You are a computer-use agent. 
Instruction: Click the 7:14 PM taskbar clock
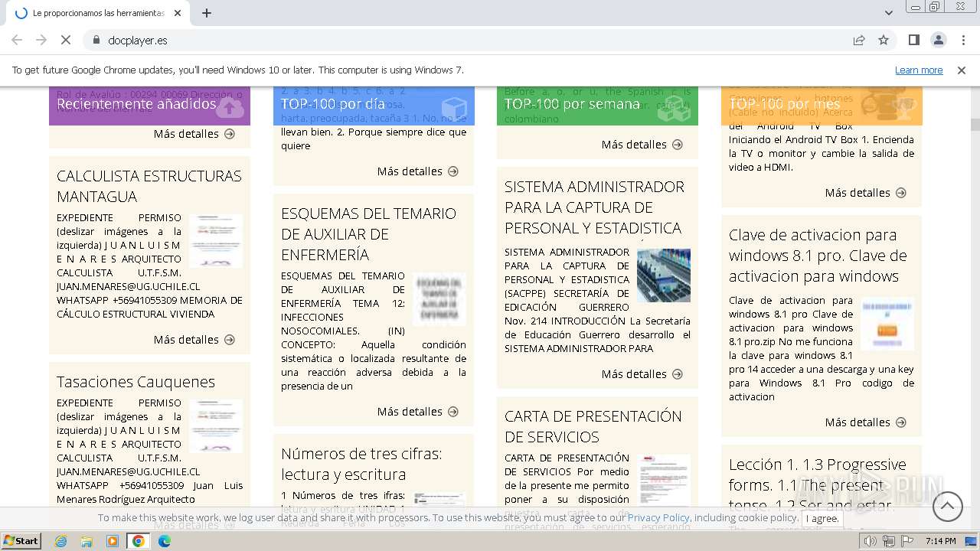pyautogui.click(x=941, y=541)
